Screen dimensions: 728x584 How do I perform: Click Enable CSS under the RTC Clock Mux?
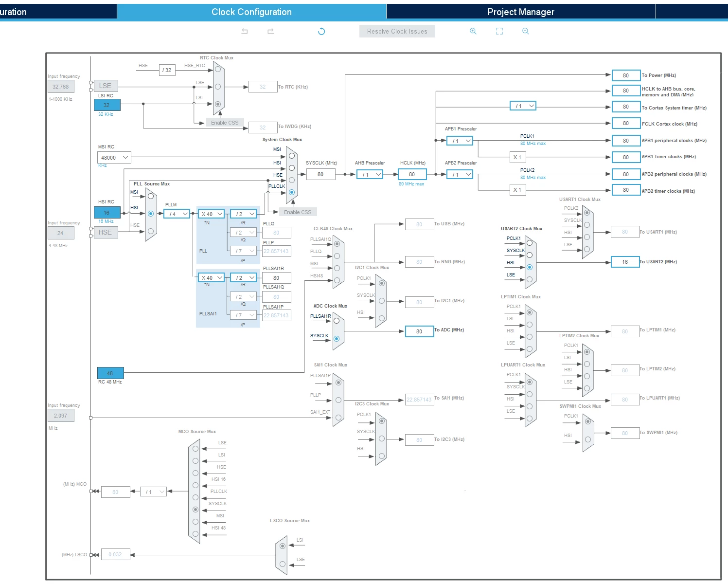pyautogui.click(x=225, y=123)
